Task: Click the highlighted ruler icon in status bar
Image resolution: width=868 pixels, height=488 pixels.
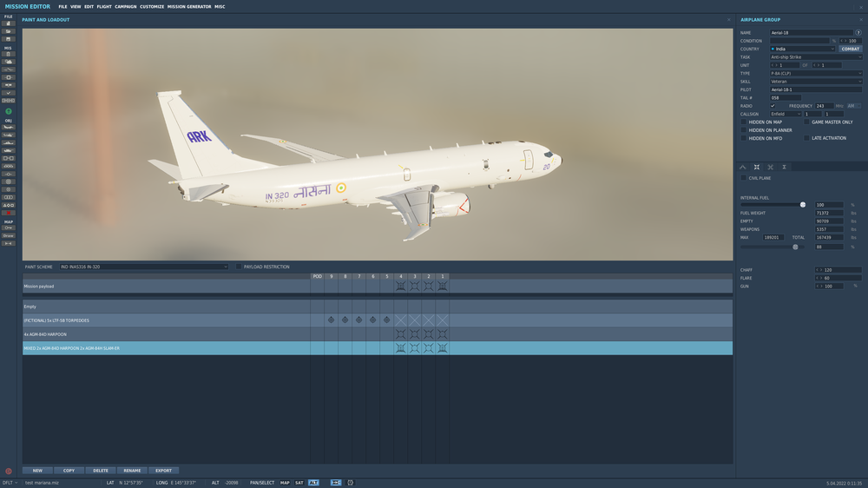Action: click(335, 483)
